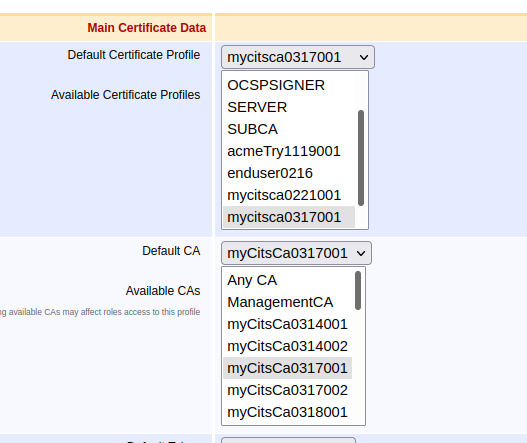
Task: Select ManagementCA in Available CAs
Action: [x=287, y=302]
